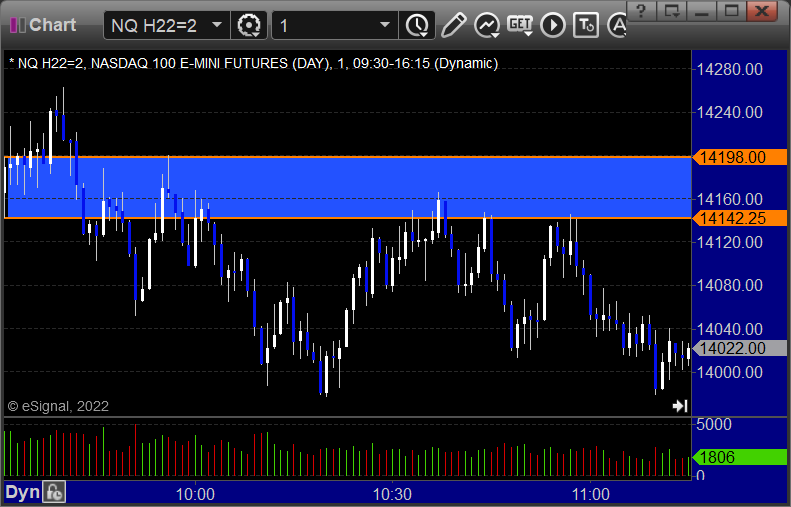Start bar replay with play button
This screenshot has width=791, height=507.
click(553, 25)
